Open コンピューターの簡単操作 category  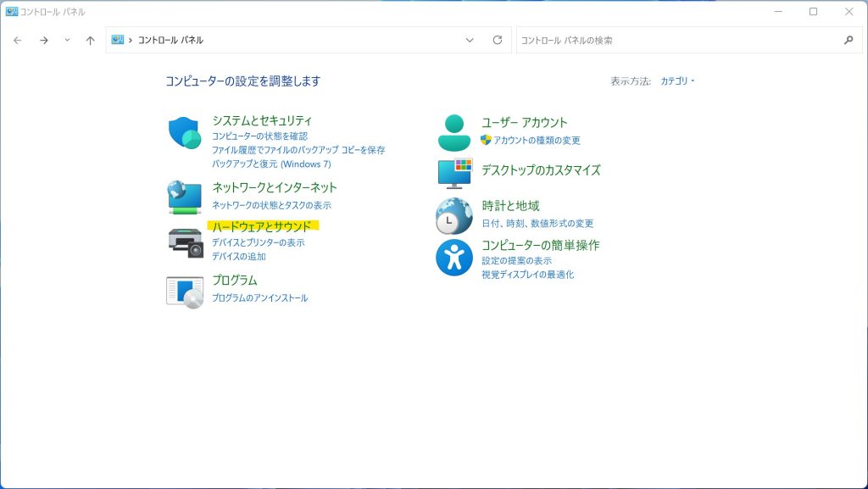point(540,245)
